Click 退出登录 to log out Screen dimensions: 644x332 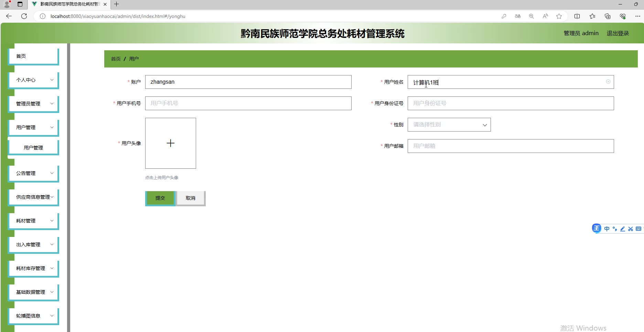pos(618,33)
